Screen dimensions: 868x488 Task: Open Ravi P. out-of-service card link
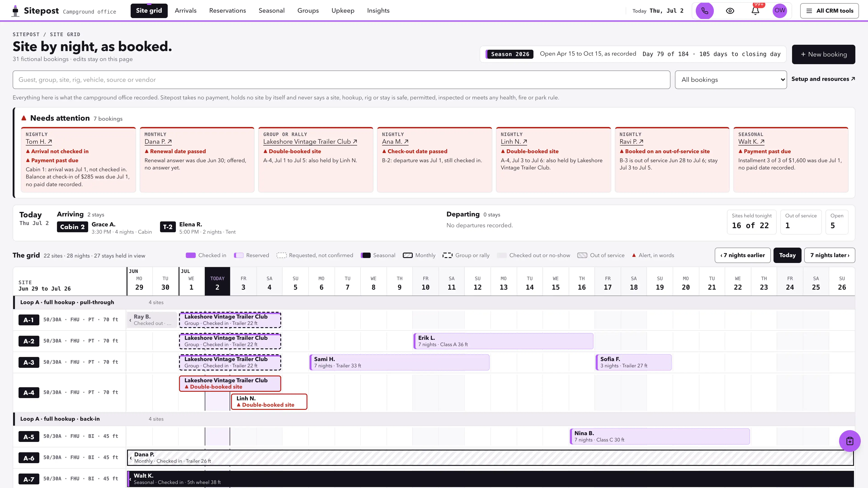(x=632, y=142)
